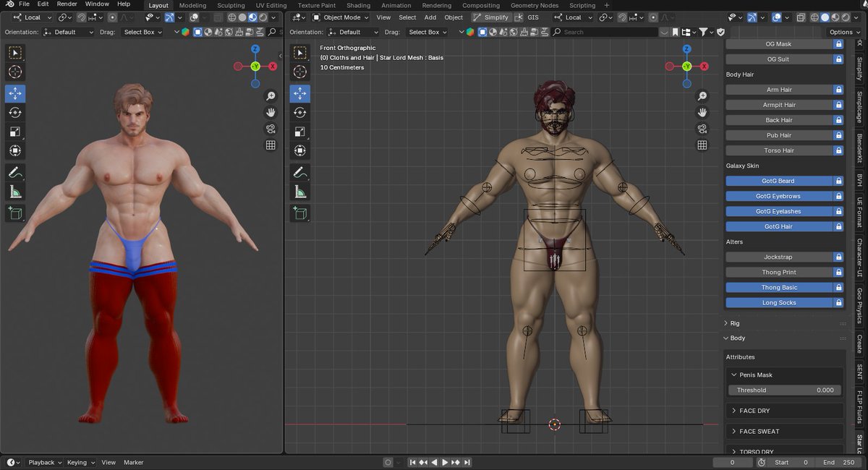Toggle lock on Long Socks
868x470 pixels.
[838, 302]
